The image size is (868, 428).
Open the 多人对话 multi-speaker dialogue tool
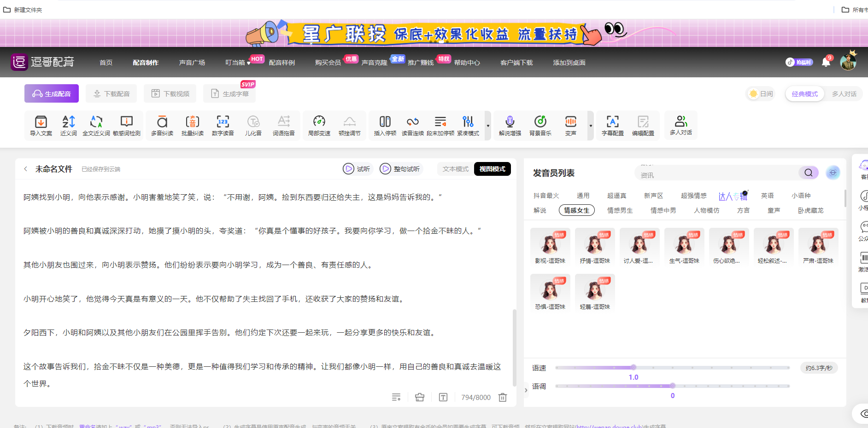[x=680, y=125]
